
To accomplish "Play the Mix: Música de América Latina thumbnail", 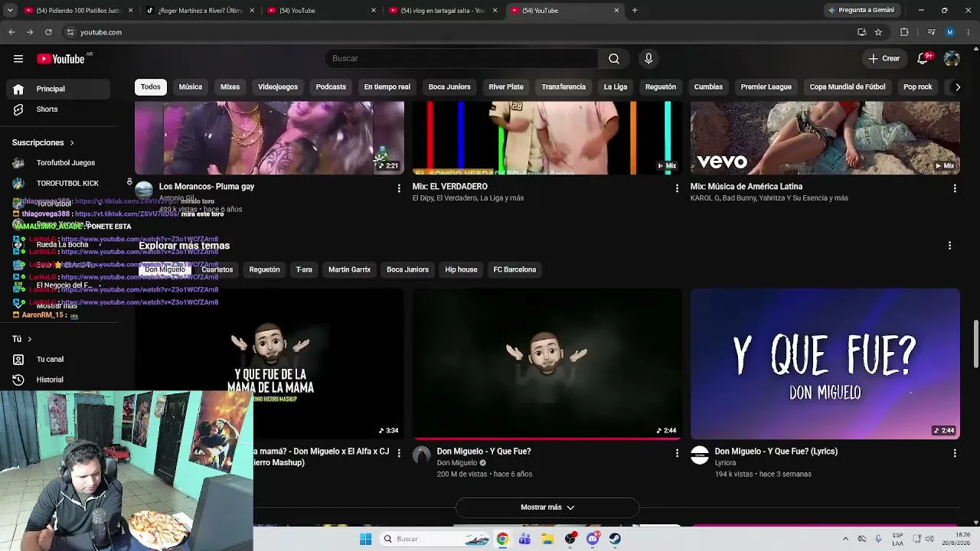I will [825, 138].
